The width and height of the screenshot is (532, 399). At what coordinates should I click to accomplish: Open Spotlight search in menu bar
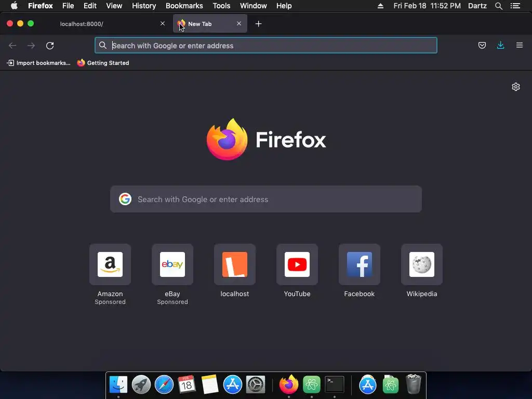click(x=498, y=6)
